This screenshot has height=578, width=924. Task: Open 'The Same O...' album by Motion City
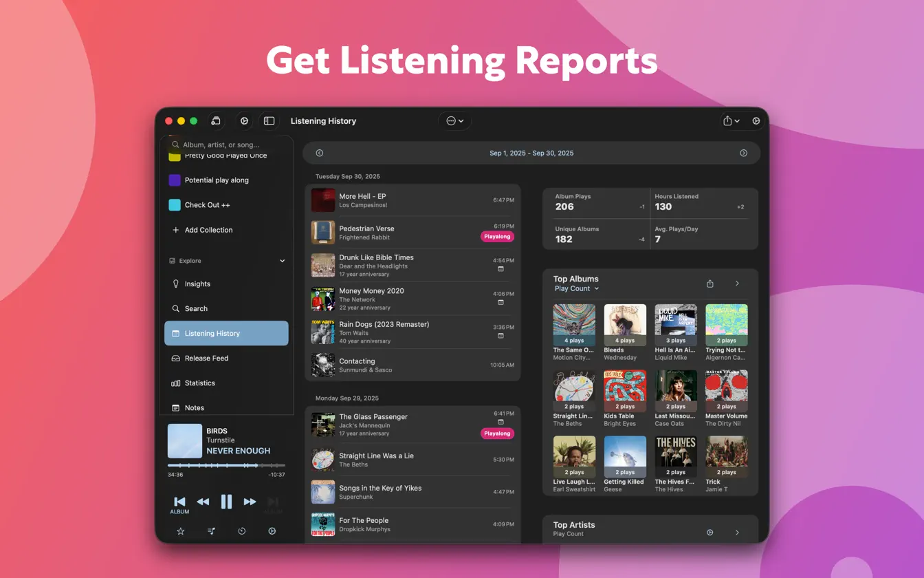coord(574,332)
